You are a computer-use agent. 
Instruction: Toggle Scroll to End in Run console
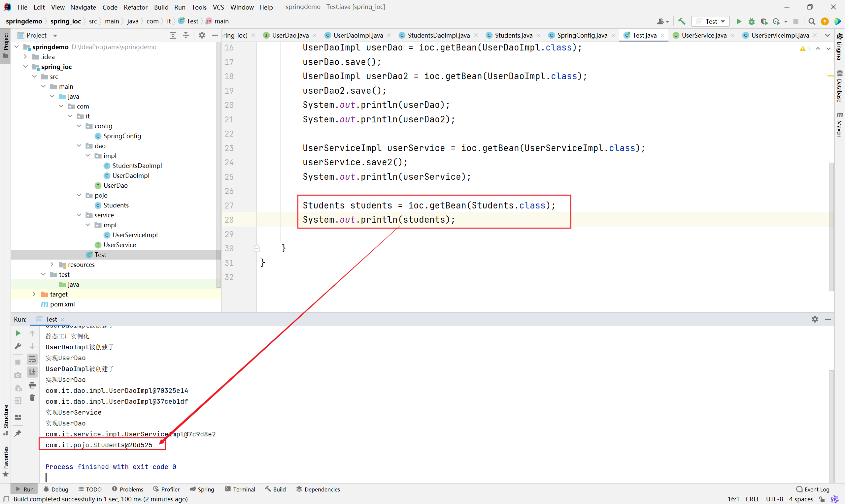click(x=32, y=372)
